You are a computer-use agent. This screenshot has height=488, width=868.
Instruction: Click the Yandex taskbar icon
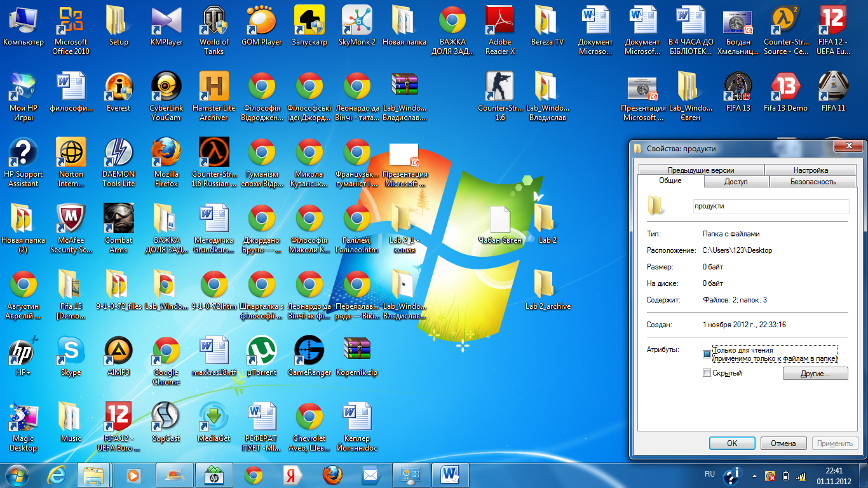[x=292, y=475]
